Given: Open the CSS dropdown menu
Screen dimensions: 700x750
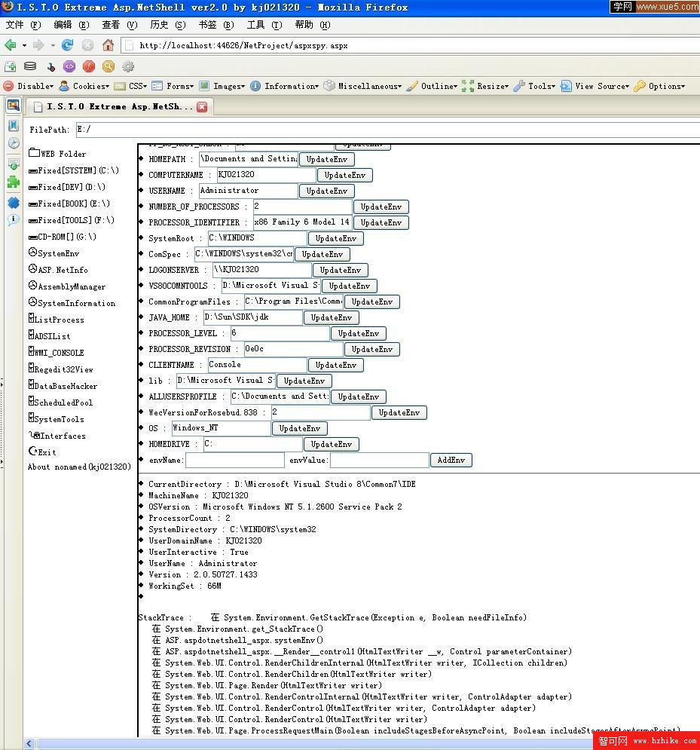Looking at the screenshot, I should tap(130, 86).
